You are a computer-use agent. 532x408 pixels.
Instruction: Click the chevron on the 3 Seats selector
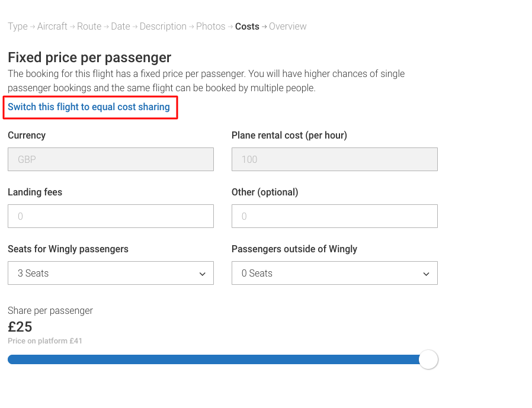click(x=203, y=274)
